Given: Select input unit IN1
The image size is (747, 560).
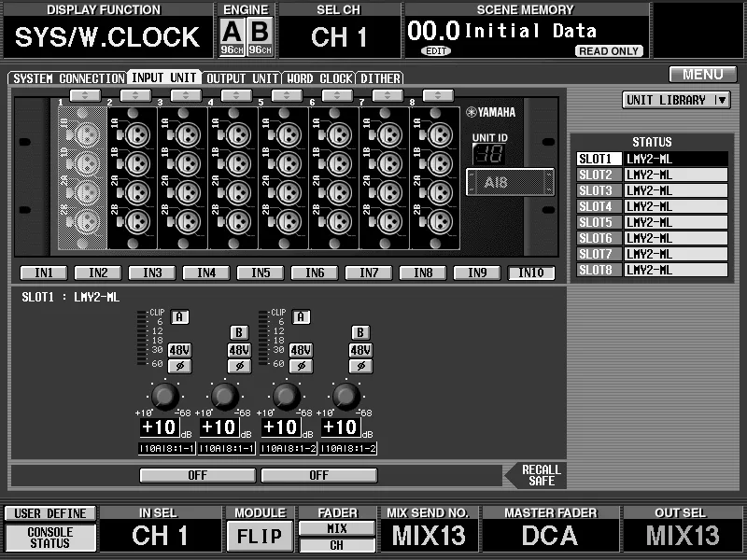Looking at the screenshot, I should click(44, 273).
